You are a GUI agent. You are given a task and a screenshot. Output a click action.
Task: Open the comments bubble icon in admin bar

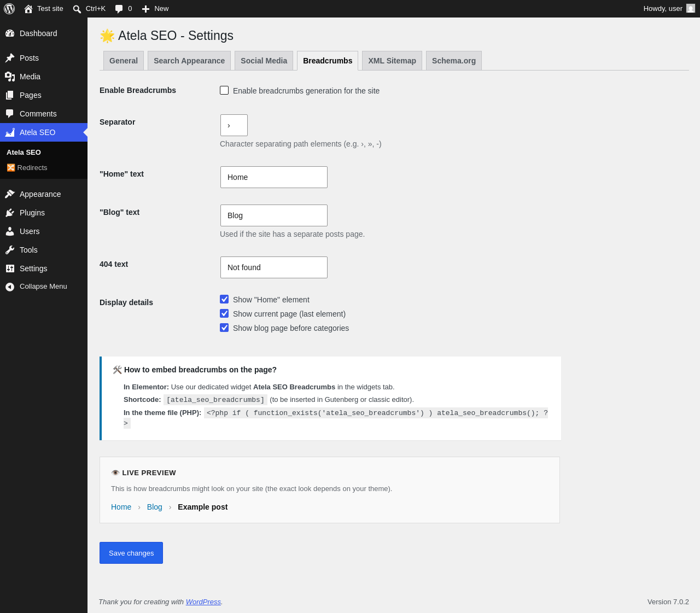(119, 9)
